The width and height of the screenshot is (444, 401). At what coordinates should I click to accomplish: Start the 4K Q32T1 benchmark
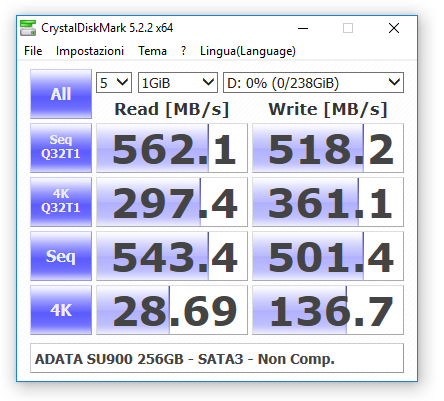[61, 202]
